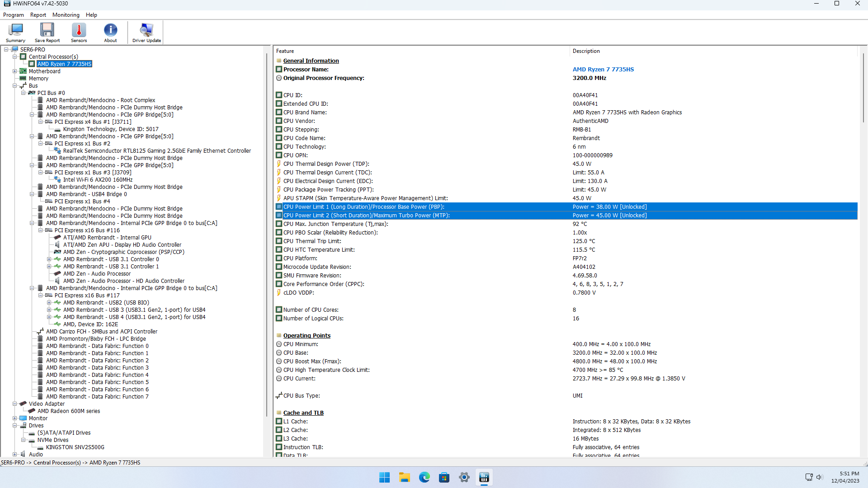Viewport: 868px width, 488px height.
Task: Open Settings gear in the taskbar
Action: 464,477
